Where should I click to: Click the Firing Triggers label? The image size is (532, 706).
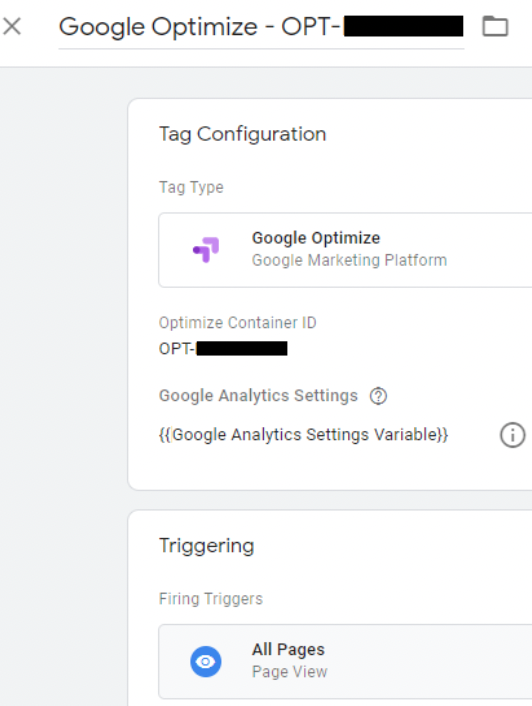[211, 599]
